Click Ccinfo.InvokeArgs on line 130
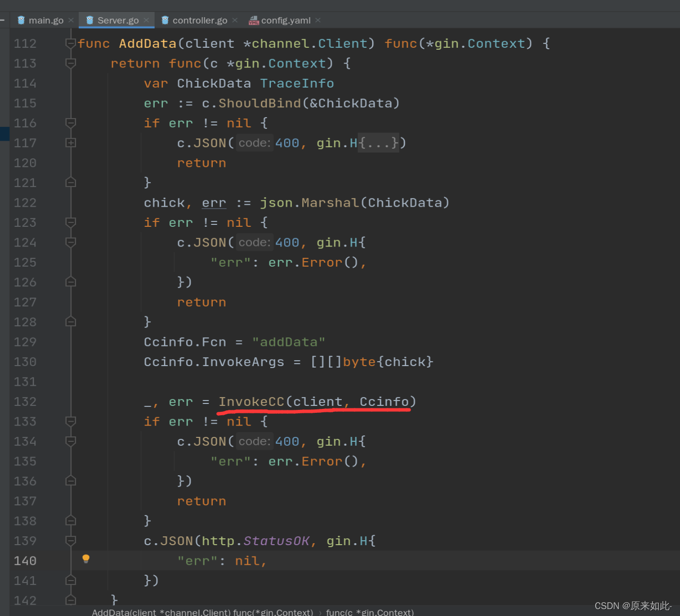This screenshot has width=680, height=616. (x=214, y=362)
